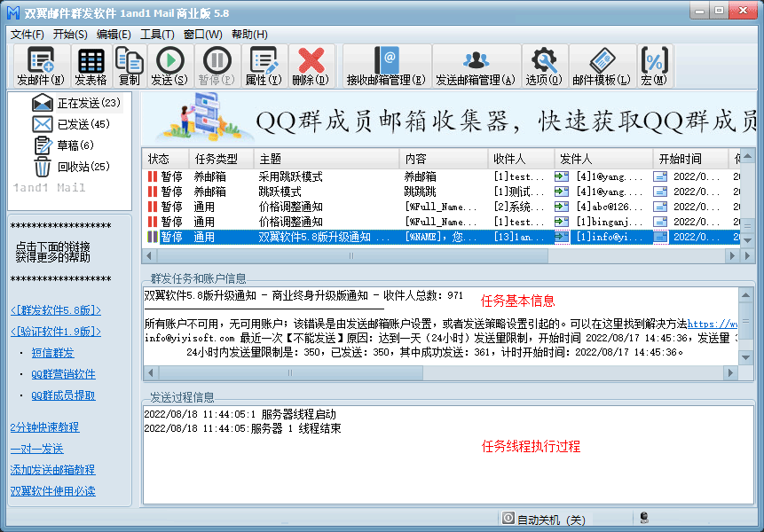Delete the task with 删除(D) icon
Screen dimensions: 764x532
coord(311,66)
